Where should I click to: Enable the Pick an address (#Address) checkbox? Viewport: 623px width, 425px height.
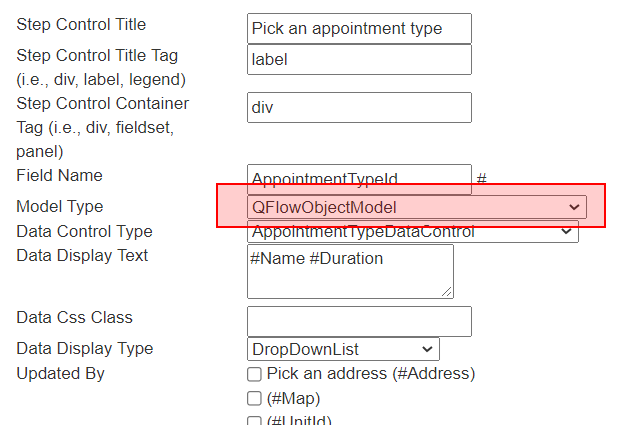[x=254, y=374]
